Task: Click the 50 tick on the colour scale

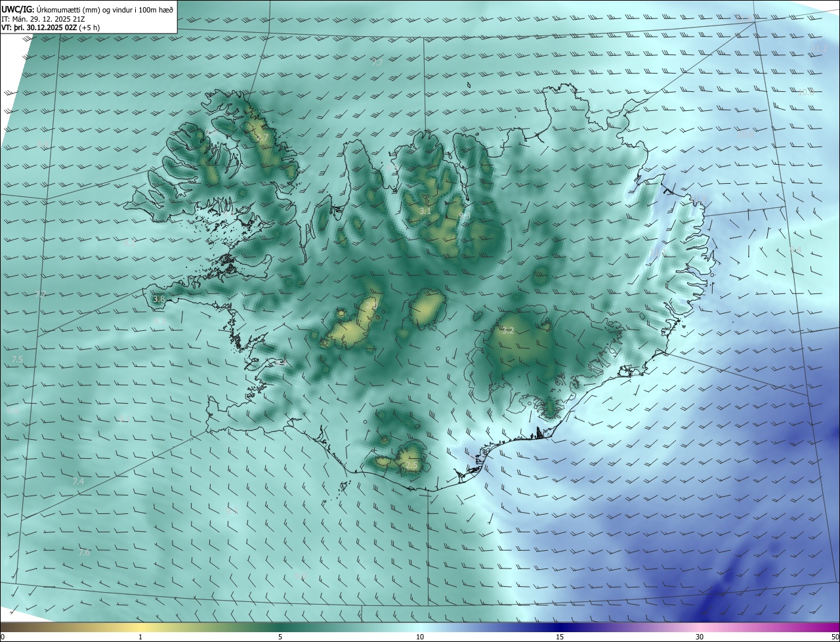Action: 835,637
